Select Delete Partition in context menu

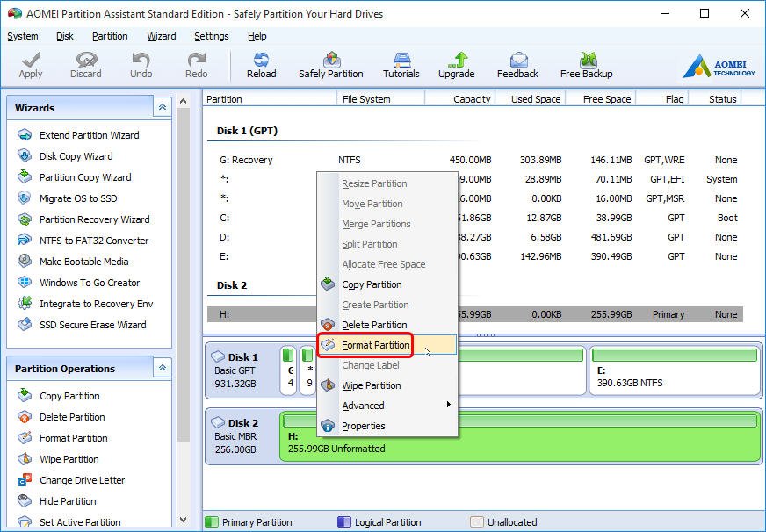[x=387, y=325]
